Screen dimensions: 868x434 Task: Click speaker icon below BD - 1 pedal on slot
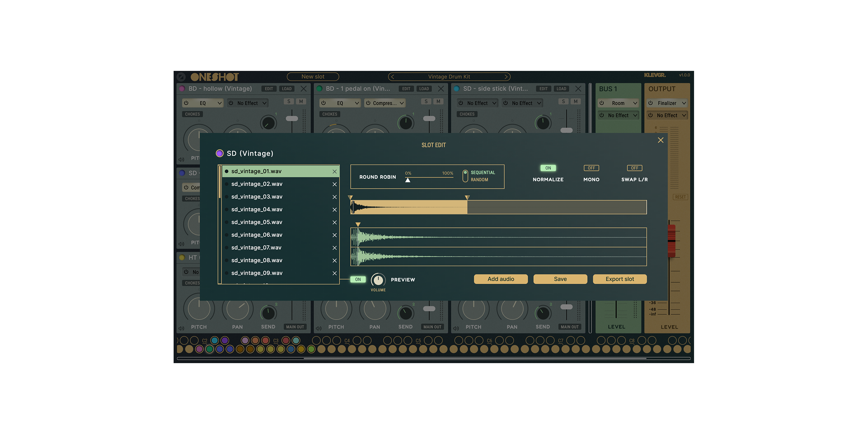click(x=318, y=328)
